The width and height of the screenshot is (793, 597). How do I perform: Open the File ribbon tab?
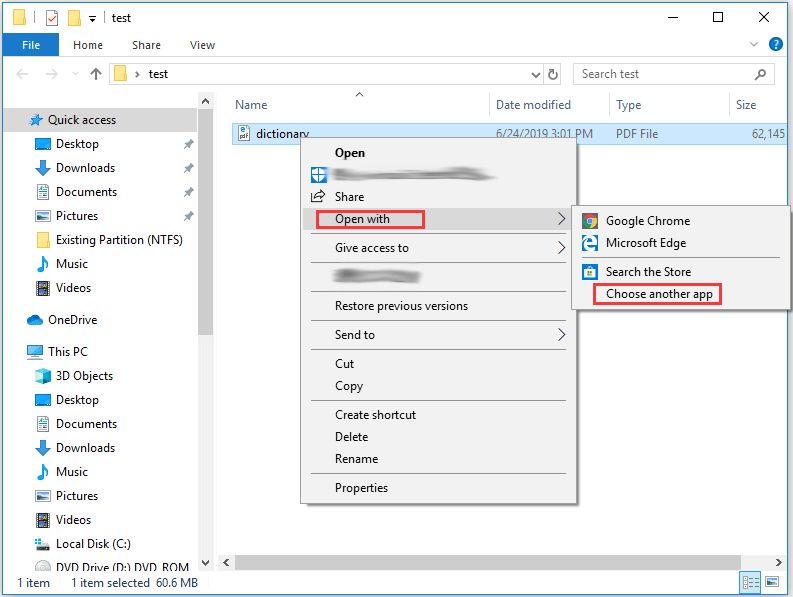point(31,45)
